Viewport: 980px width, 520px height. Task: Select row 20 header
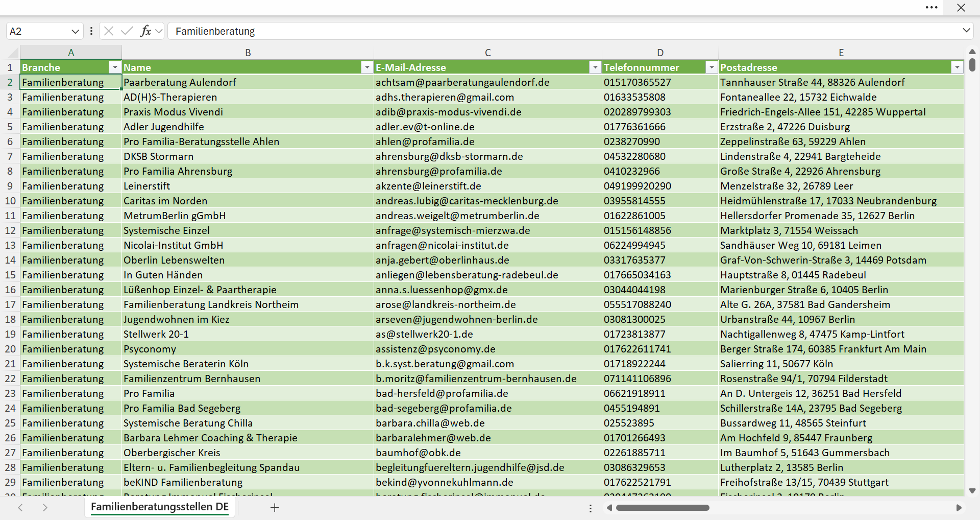tap(10, 349)
